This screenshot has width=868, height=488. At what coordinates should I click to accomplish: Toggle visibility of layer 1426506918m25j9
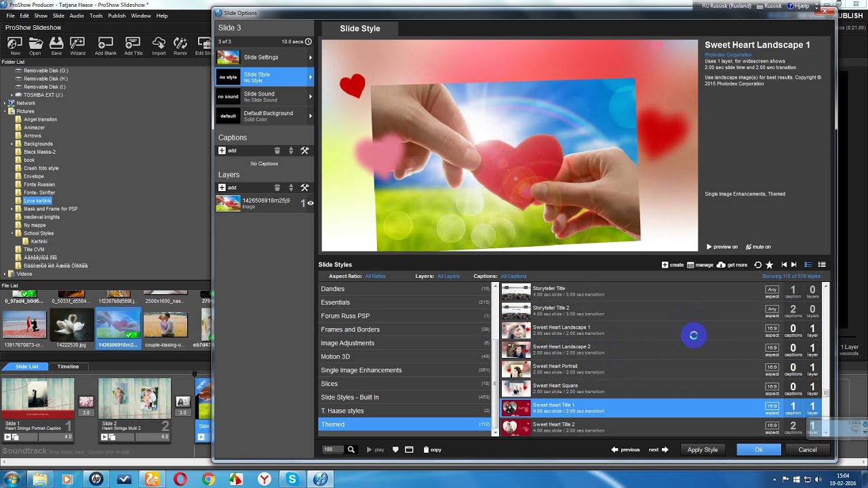[311, 203]
